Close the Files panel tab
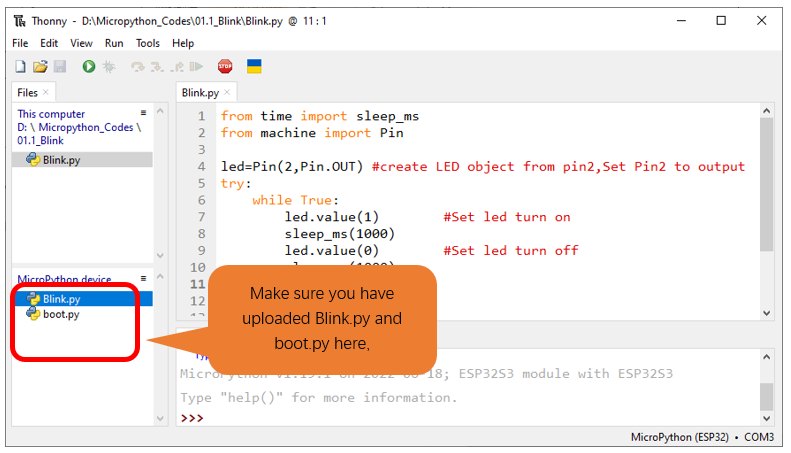Viewport: 791px width, 453px height. [46, 92]
